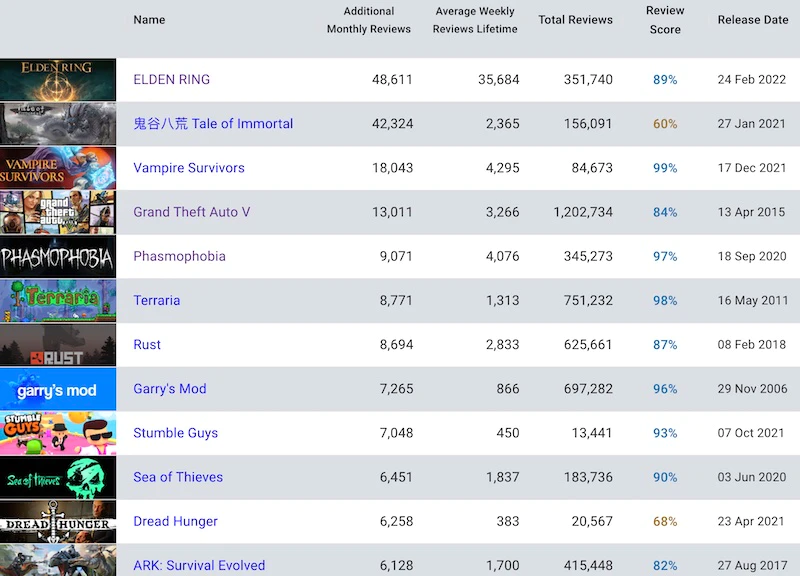Open the Sea of Thieves thumbnail
The height and width of the screenshot is (576, 800).
(58, 477)
